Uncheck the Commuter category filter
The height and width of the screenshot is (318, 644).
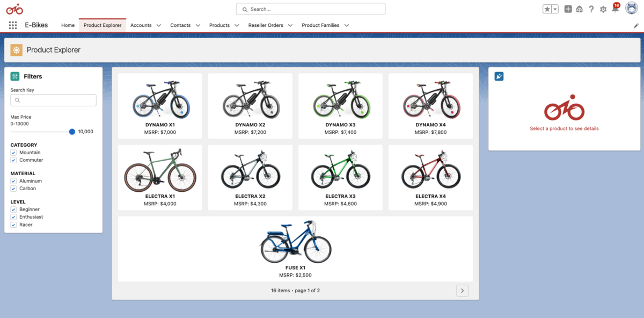(13, 160)
